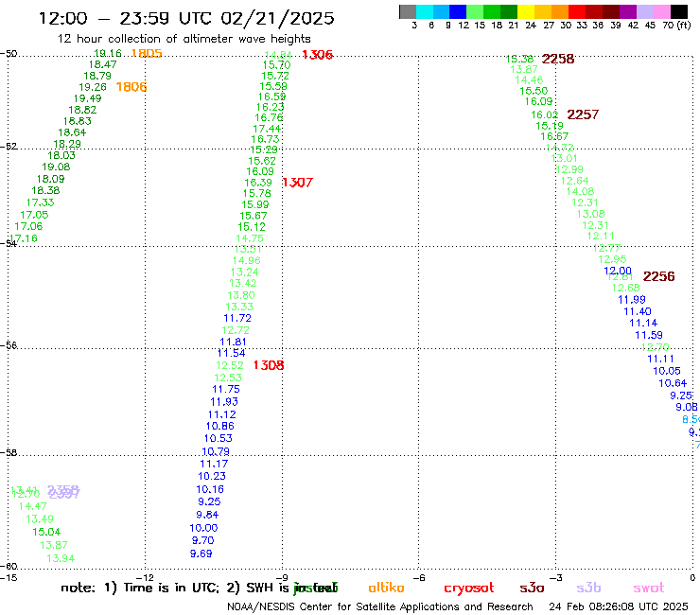Image resolution: width=700 pixels, height=615 pixels.
Task: Click the orange 'altika' satellite legend label
Action: (x=386, y=588)
